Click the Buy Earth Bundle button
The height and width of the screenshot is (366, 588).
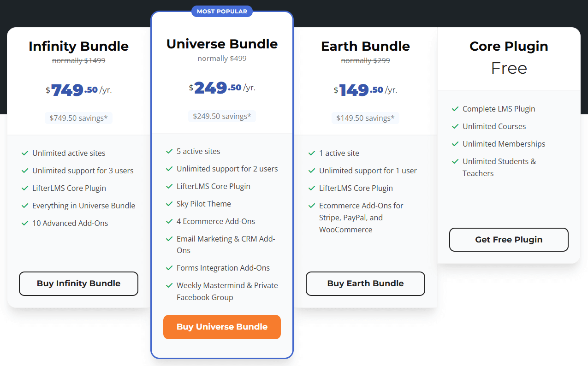(x=365, y=283)
